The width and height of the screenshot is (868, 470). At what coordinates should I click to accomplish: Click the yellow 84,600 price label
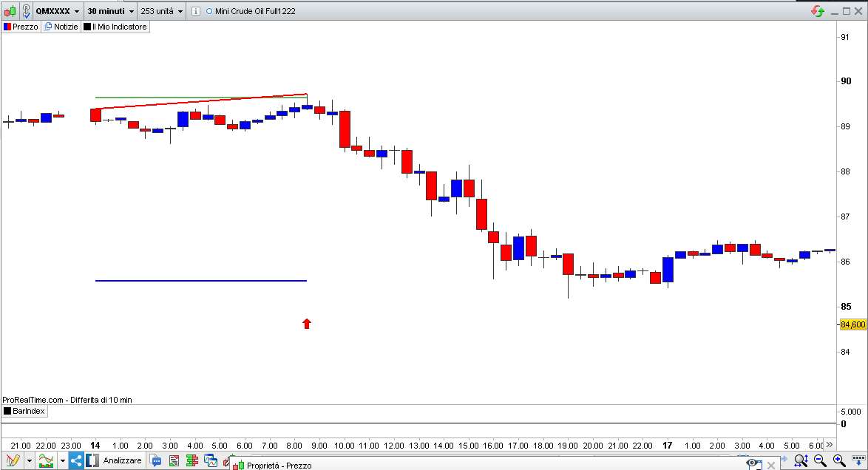[x=852, y=324]
